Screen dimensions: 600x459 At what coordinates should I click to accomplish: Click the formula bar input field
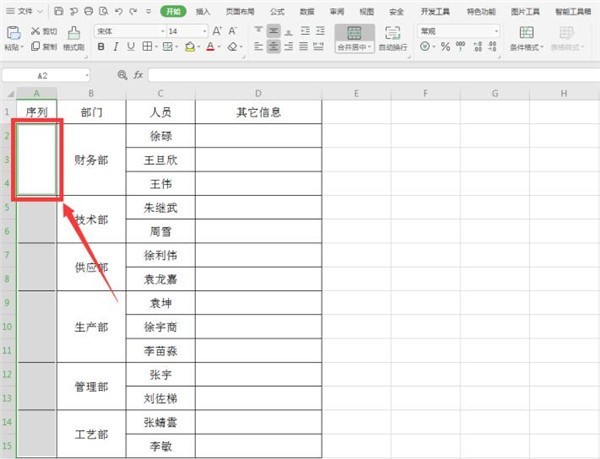(x=373, y=75)
